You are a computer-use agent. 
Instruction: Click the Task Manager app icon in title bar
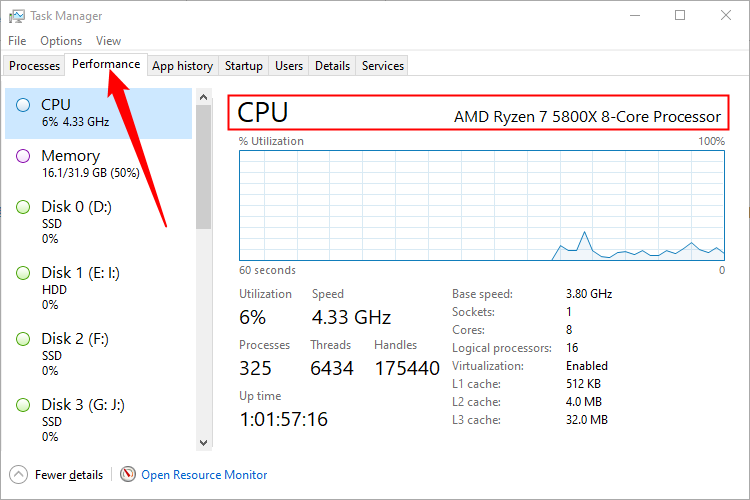pyautogui.click(x=16, y=16)
